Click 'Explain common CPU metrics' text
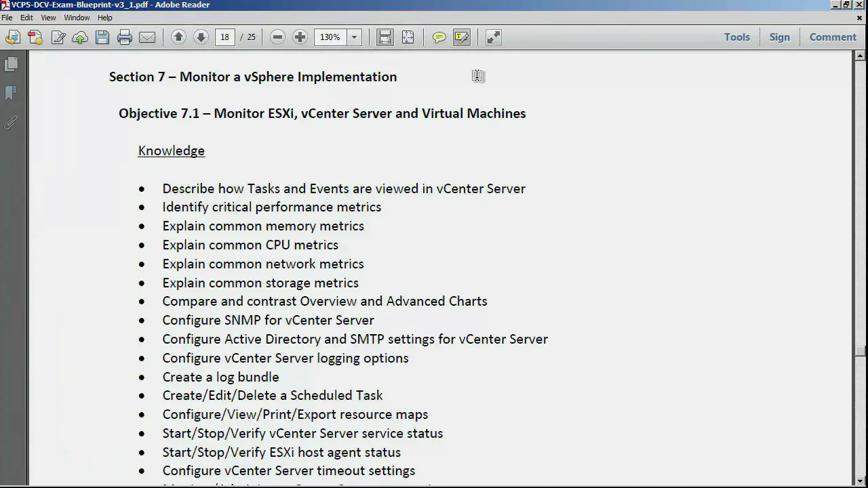 click(x=250, y=245)
